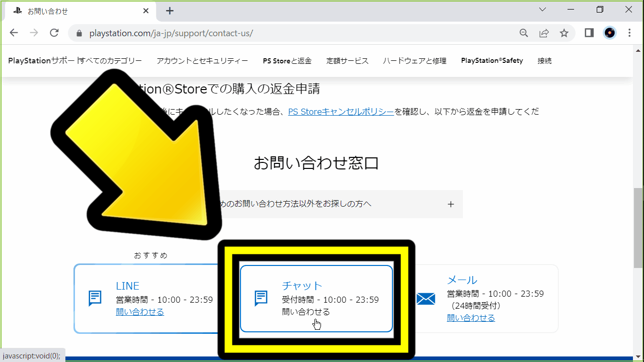
Task: Reload the current page
Action: [x=54, y=33]
